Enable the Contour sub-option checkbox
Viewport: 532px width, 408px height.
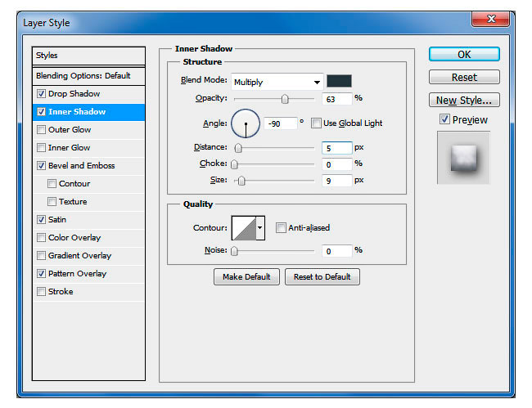pyautogui.click(x=52, y=183)
